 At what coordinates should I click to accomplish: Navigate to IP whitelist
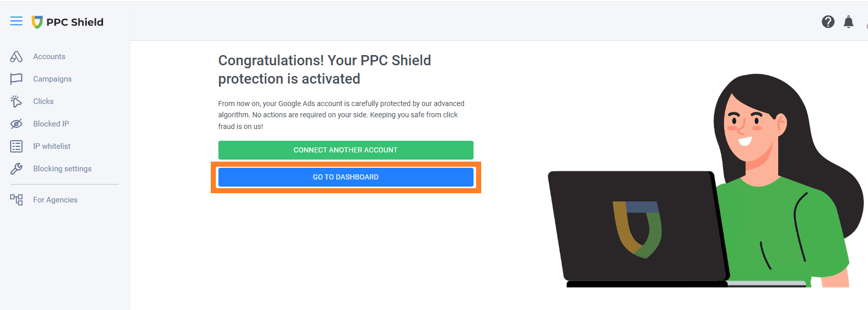(x=52, y=146)
